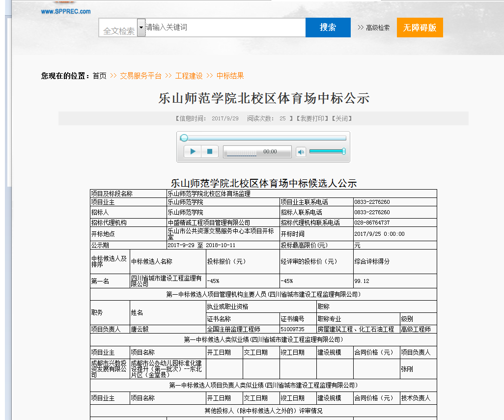Select 中标结果 breadcrumb link
The height and width of the screenshot is (420, 504).
click(x=230, y=76)
